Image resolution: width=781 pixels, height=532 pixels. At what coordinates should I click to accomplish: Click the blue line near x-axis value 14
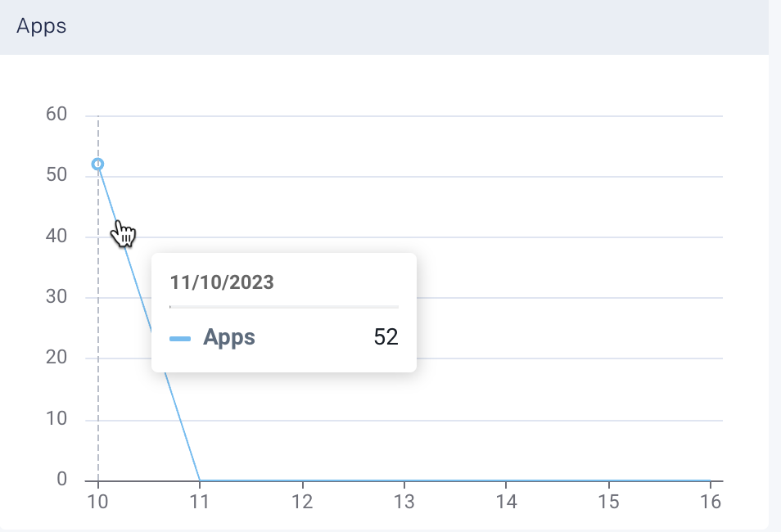click(x=507, y=478)
